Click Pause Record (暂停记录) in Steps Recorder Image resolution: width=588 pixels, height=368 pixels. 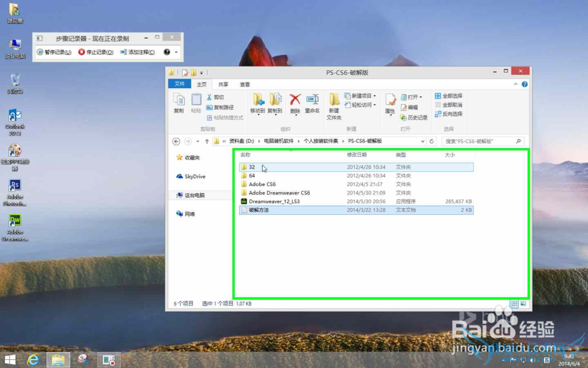click(x=54, y=52)
